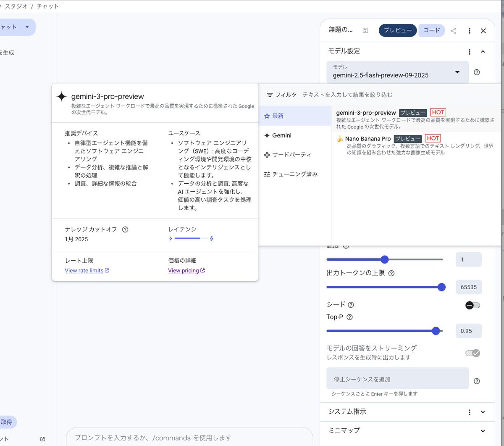This screenshot has height=446, width=504.
Task: Click the temperature value field showing 1
Action: 468,259
